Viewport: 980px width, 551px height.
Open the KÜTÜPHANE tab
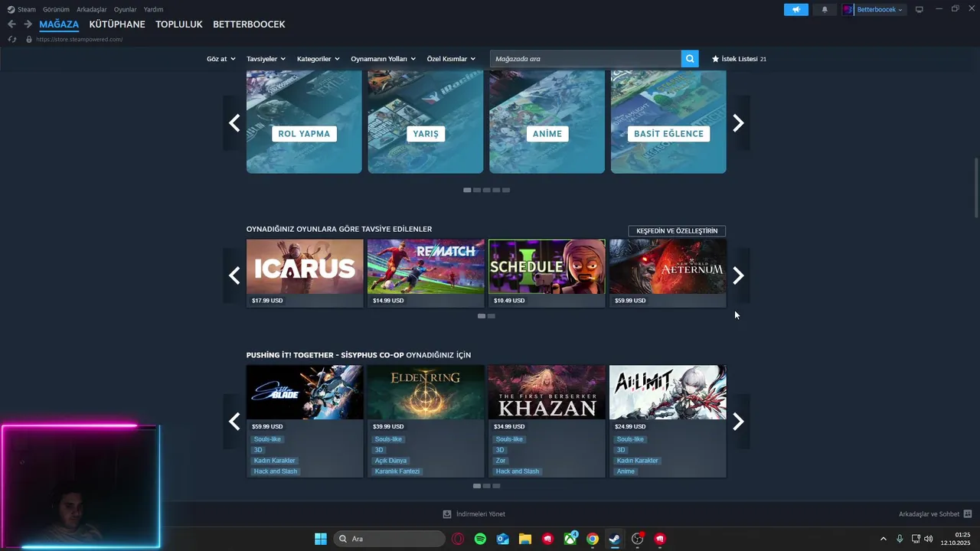tap(117, 24)
